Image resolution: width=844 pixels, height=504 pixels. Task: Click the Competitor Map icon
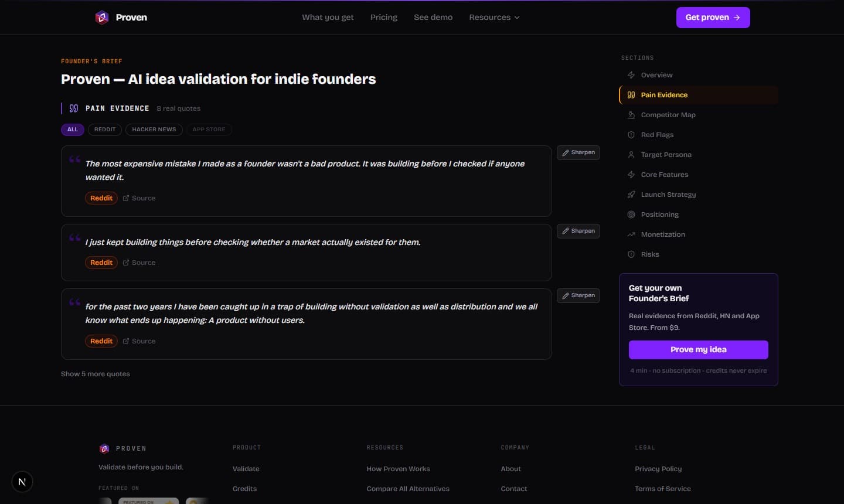631,115
